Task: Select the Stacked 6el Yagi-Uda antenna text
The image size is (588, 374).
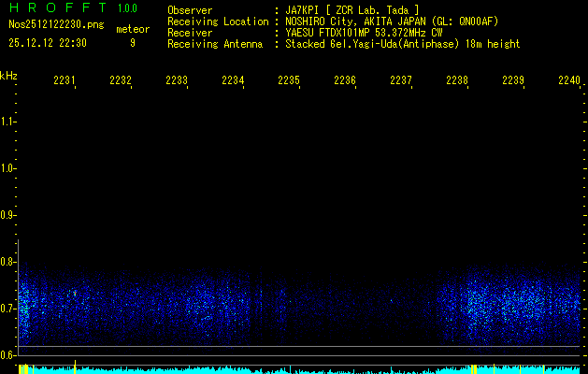Action: click(402, 44)
